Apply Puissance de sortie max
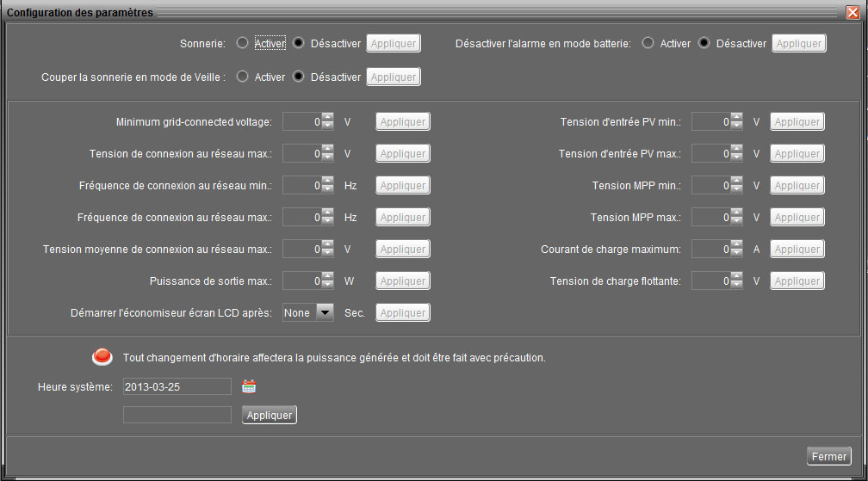 pos(403,281)
